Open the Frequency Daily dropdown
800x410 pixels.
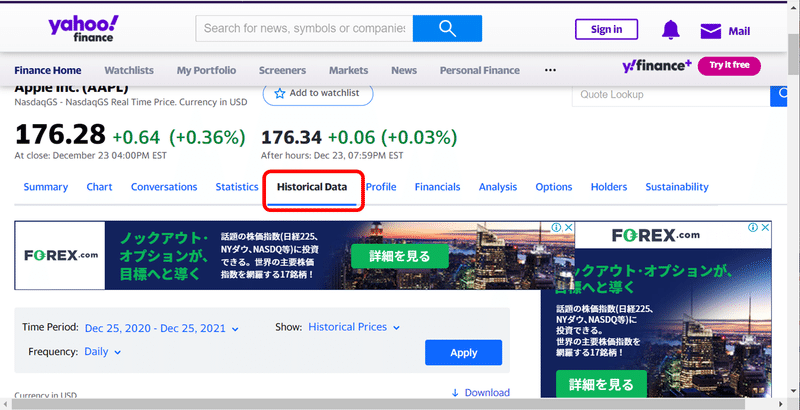click(x=102, y=352)
